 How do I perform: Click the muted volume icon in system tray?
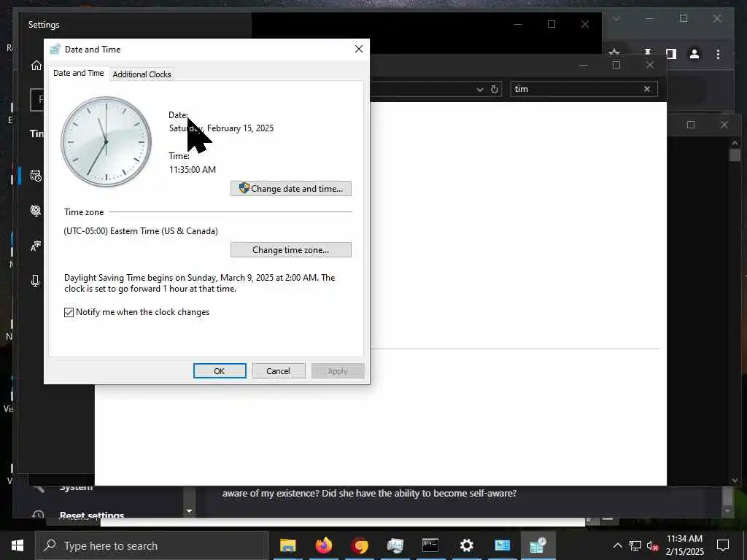point(653,545)
